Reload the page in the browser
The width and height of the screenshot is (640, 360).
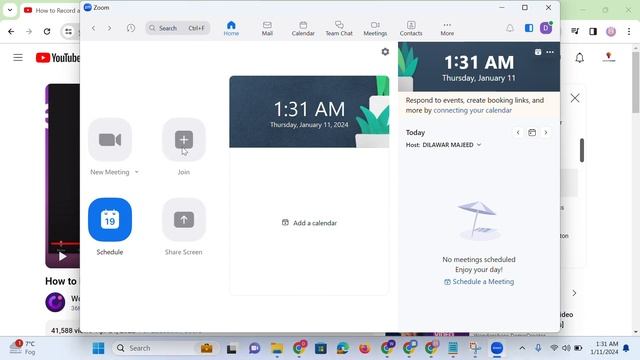click(47, 31)
